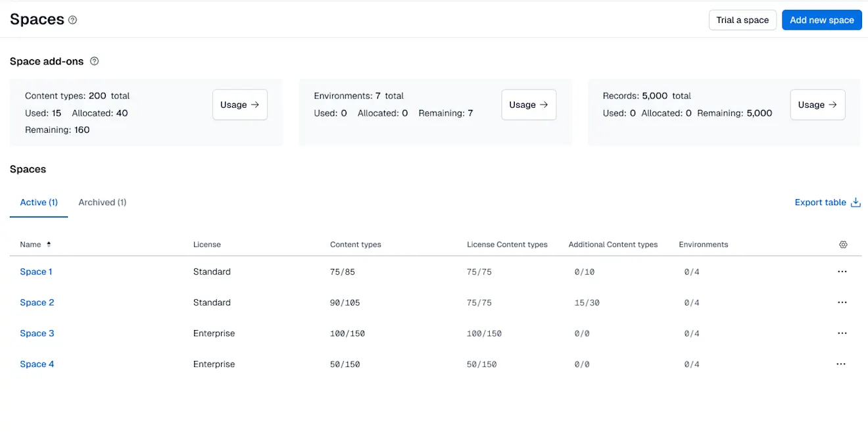This screenshot has width=868, height=432.
Task: Click the Additional Content types column header
Action: click(613, 245)
